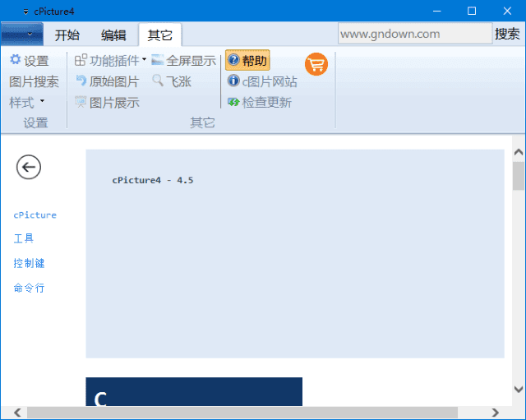Click the 帮助 help button
526x420 pixels.
click(x=247, y=61)
